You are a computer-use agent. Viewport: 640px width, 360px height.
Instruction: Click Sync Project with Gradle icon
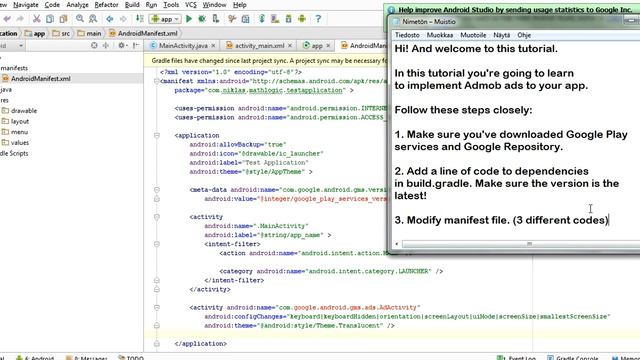tap(262, 19)
